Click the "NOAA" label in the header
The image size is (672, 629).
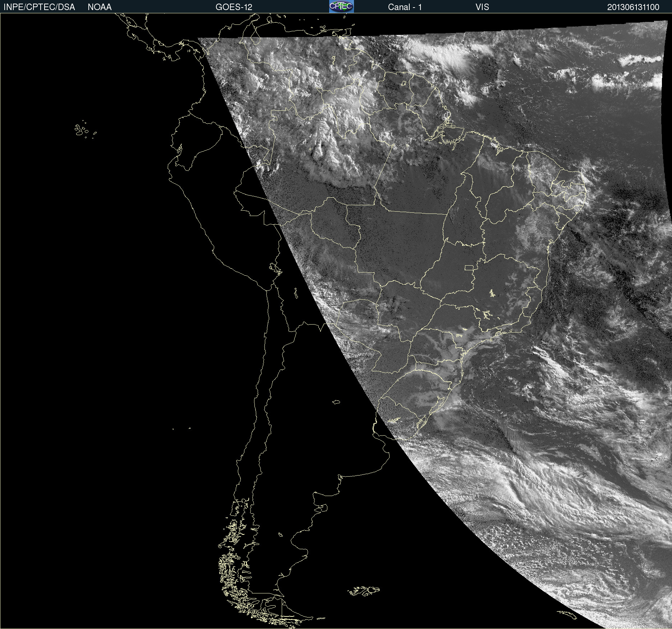coord(100,7)
